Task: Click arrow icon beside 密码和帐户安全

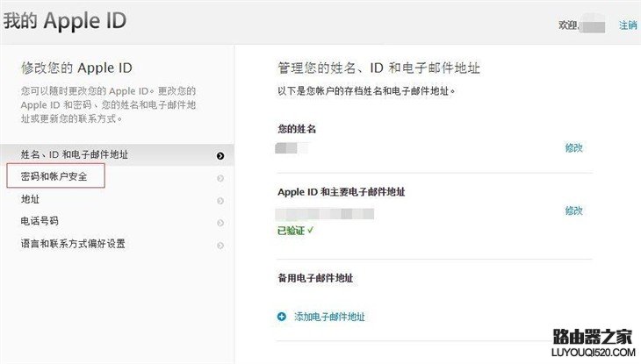Action: pyautogui.click(x=220, y=178)
